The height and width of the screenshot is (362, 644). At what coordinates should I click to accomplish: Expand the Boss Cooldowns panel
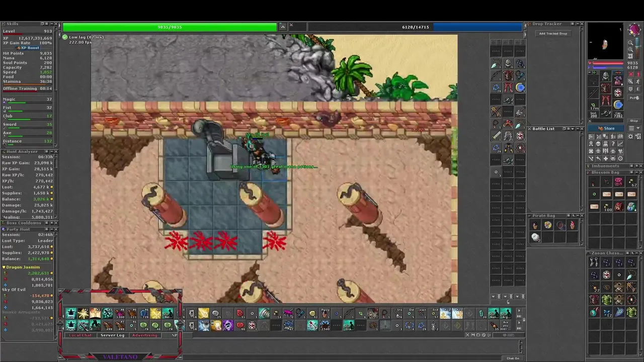[x=52, y=223]
